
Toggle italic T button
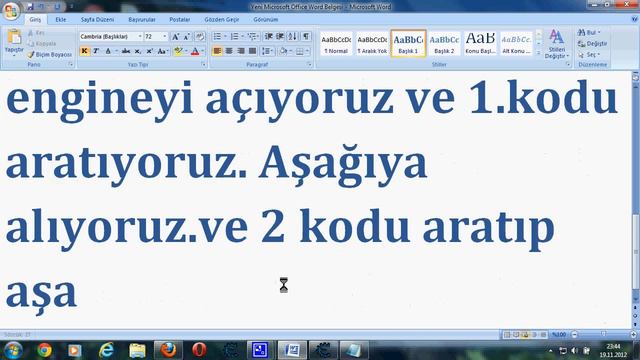tap(96, 51)
